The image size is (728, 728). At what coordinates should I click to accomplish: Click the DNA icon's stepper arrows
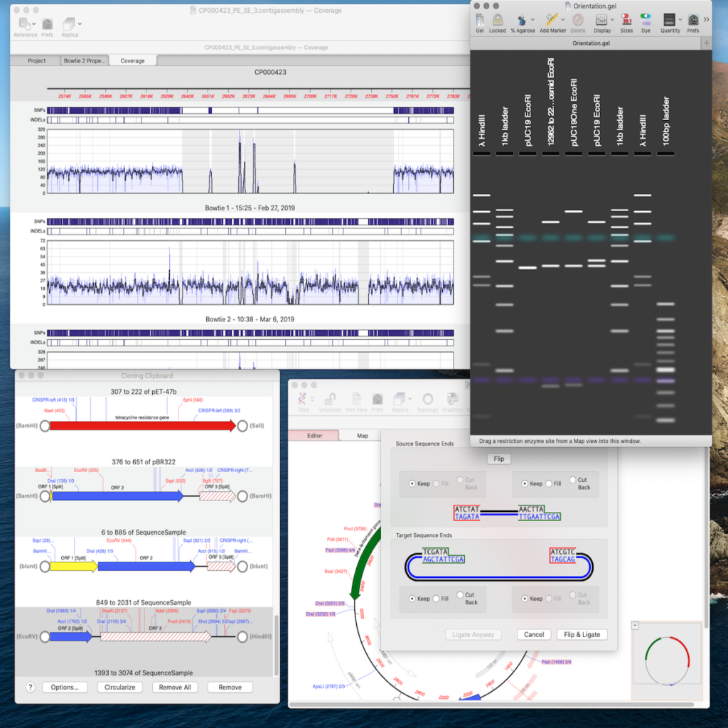tap(313, 399)
